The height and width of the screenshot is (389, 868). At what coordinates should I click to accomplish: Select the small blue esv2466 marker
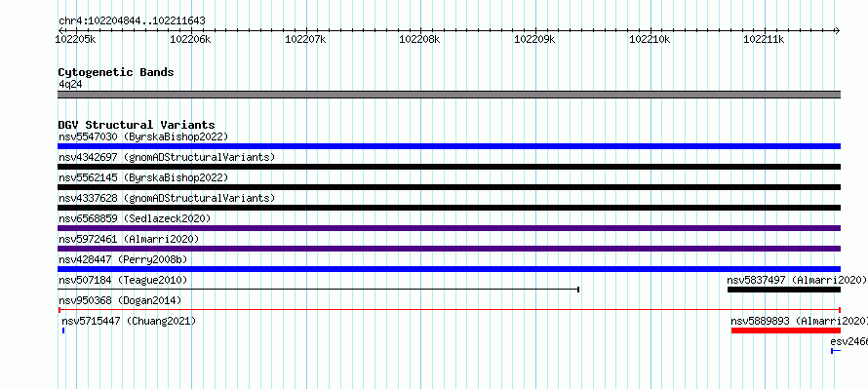(x=836, y=351)
